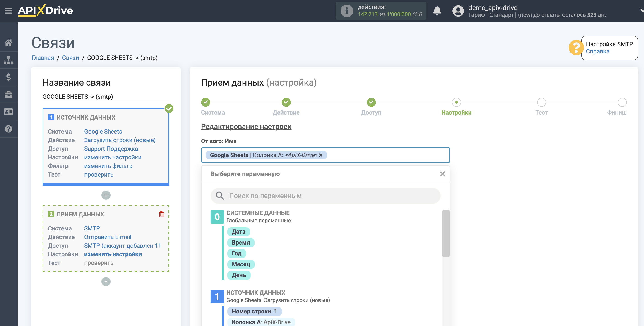Insert the Дата variable
Screen dimensions: 644x326
(238, 232)
